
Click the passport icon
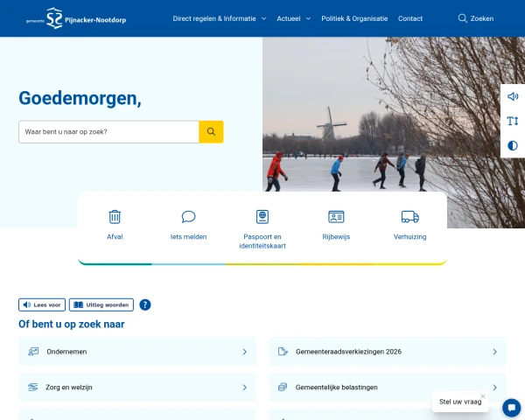(x=262, y=217)
